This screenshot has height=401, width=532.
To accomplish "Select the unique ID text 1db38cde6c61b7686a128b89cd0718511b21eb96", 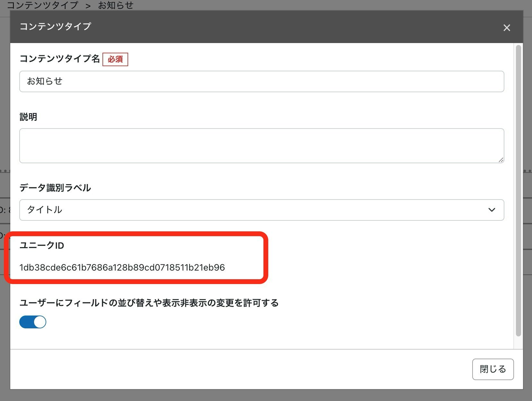I will (x=122, y=267).
